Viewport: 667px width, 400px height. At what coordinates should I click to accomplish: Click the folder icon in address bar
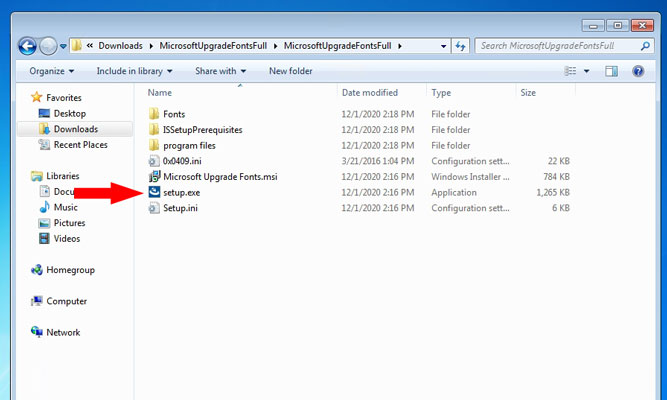(x=77, y=46)
